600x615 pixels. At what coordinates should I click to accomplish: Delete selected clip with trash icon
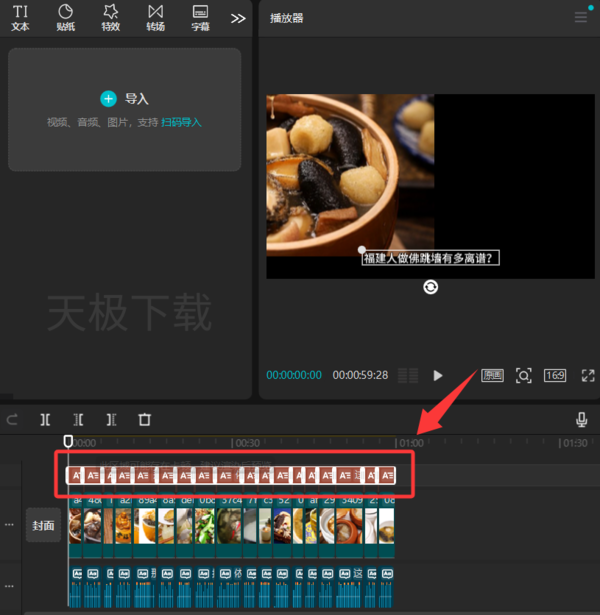tap(145, 420)
